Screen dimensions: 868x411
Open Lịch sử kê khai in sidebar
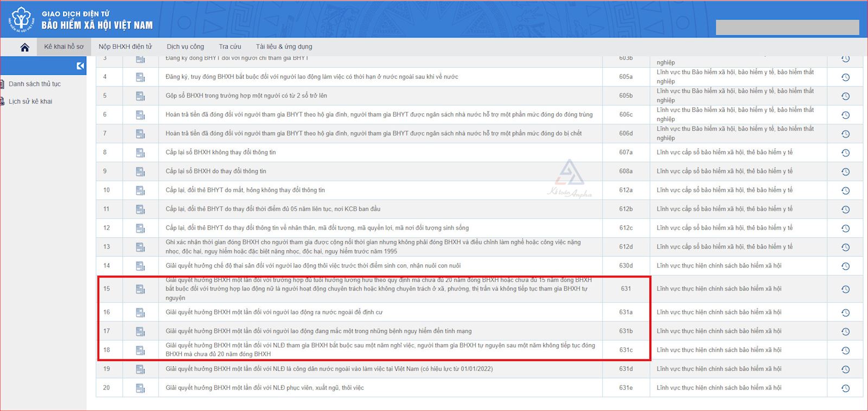pos(30,102)
